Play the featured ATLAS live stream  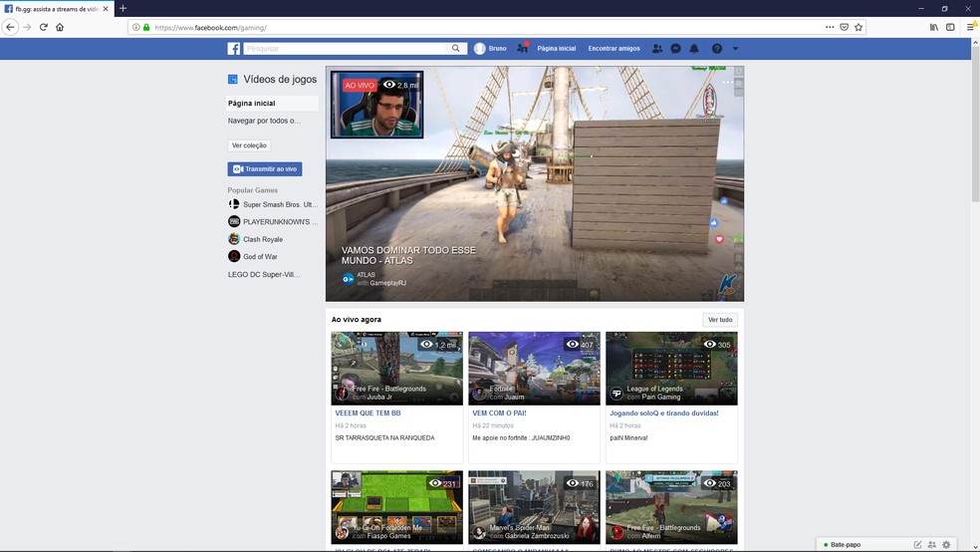pyautogui.click(x=535, y=183)
